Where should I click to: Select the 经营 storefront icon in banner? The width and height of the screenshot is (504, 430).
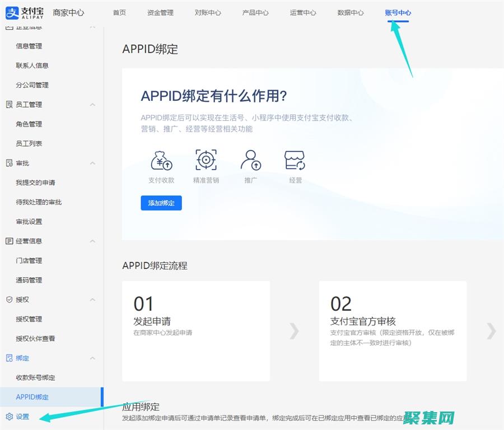[x=295, y=160]
